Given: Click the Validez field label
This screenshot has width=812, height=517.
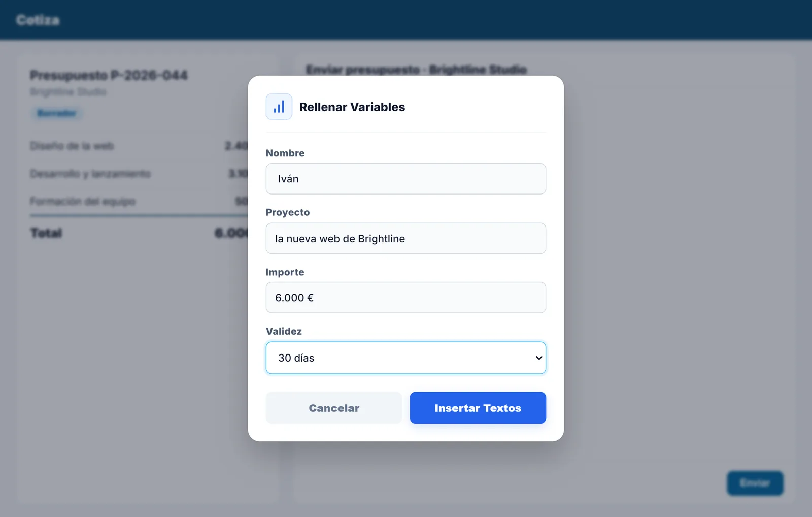Looking at the screenshot, I should point(284,331).
